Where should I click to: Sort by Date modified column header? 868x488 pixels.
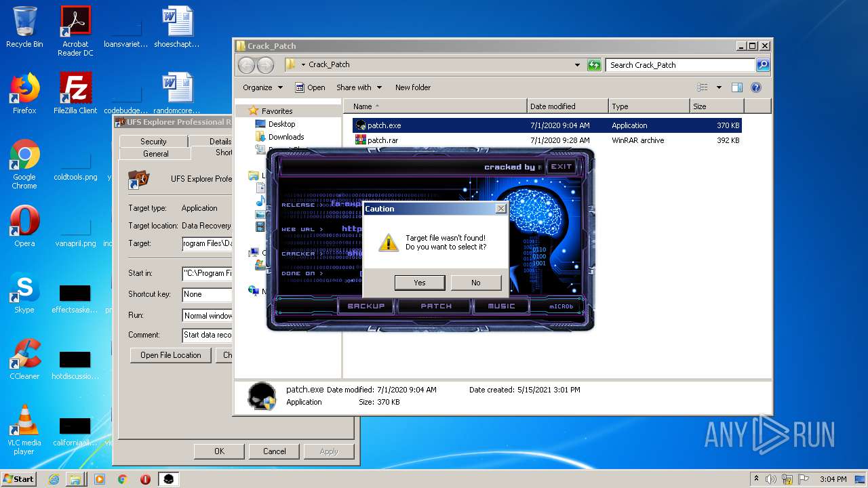click(x=568, y=106)
